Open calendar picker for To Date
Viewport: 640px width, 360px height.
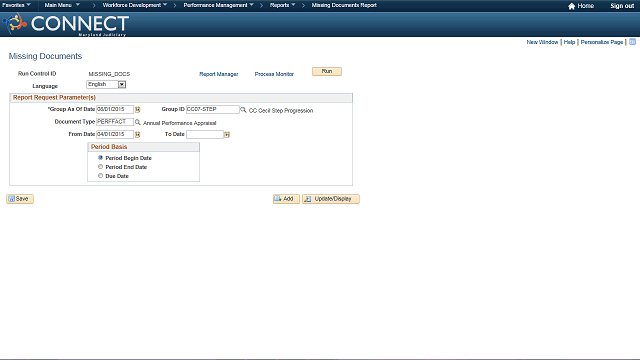(x=227, y=134)
